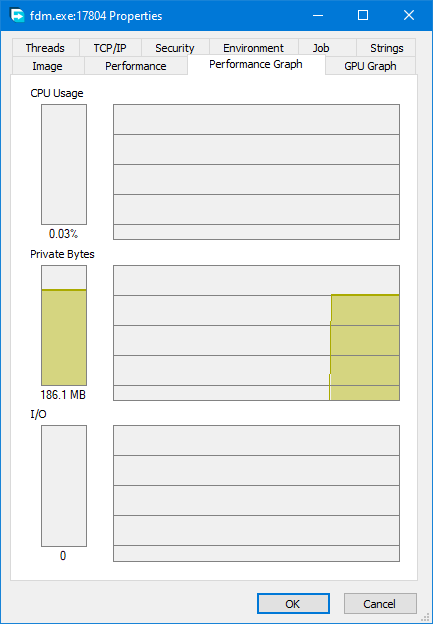
Task: Select the Performance Graph tab
Action: [256, 64]
